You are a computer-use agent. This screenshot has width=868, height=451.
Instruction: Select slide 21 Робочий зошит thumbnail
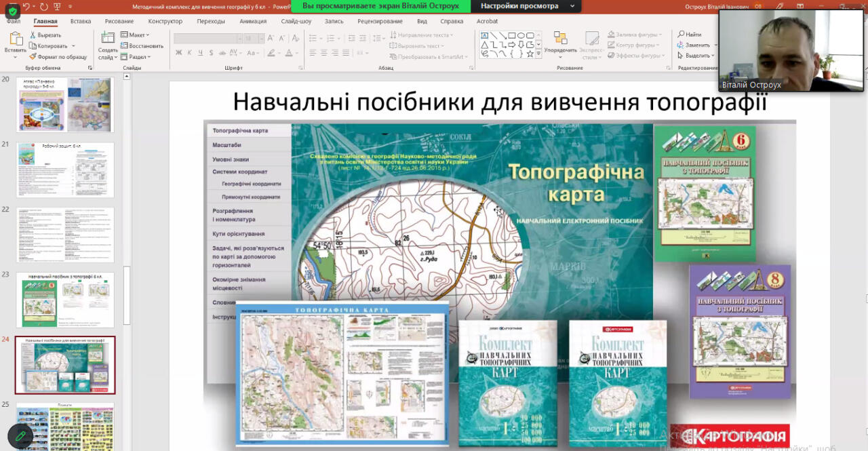(x=65, y=170)
